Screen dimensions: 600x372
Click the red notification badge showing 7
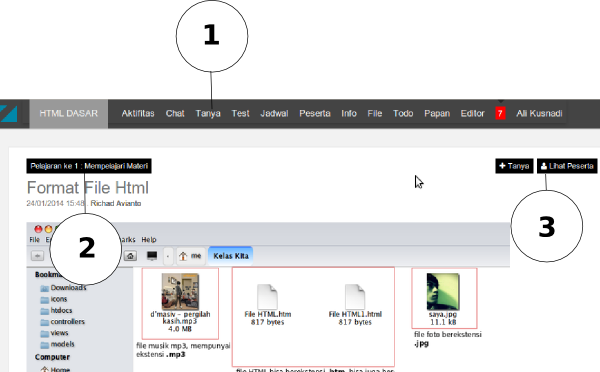point(500,114)
